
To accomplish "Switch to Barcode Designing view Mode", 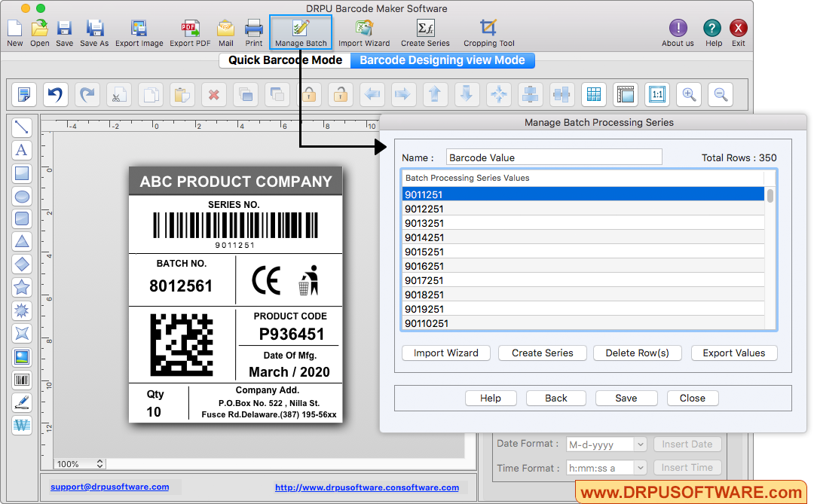I will 442,60.
